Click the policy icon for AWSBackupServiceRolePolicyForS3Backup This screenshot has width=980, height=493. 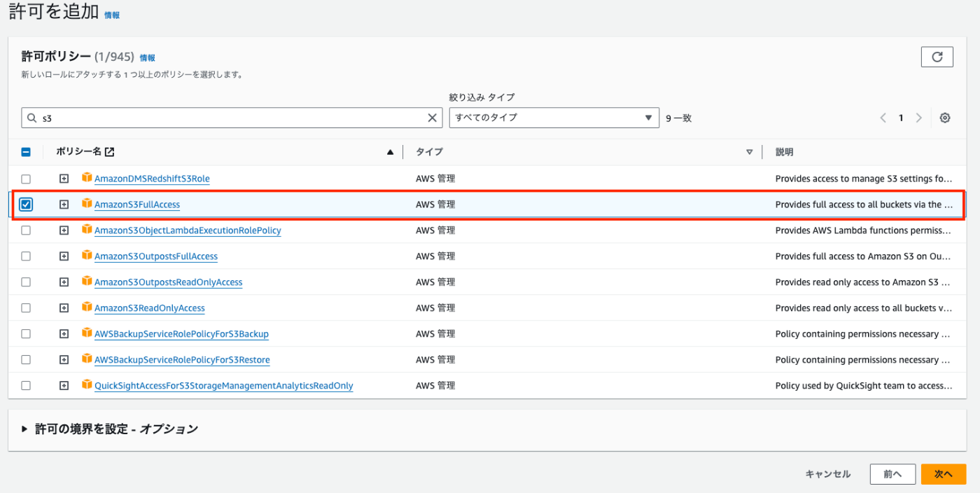coord(87,333)
